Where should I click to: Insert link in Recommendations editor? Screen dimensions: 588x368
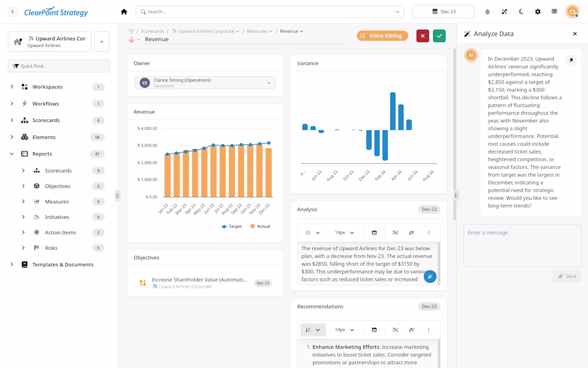pos(412,329)
